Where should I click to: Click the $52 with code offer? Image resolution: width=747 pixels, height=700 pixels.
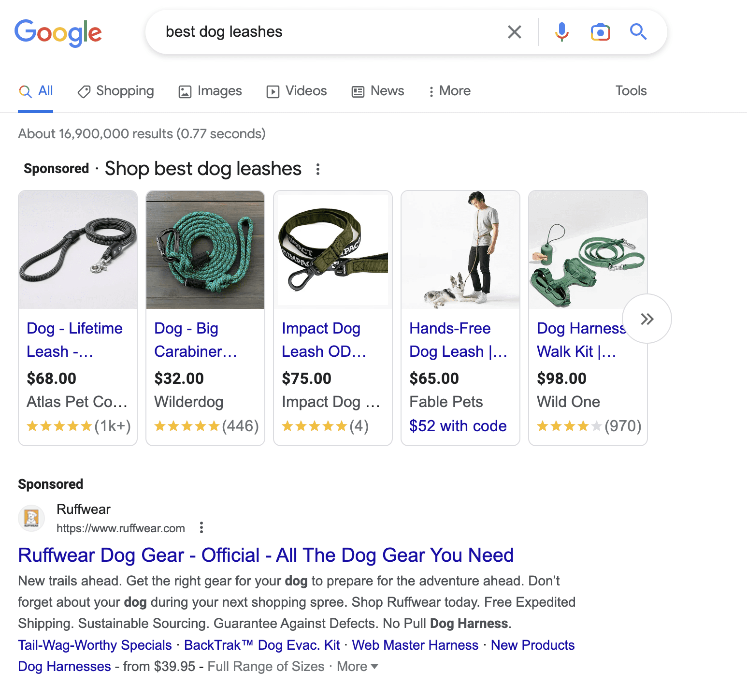point(458,426)
